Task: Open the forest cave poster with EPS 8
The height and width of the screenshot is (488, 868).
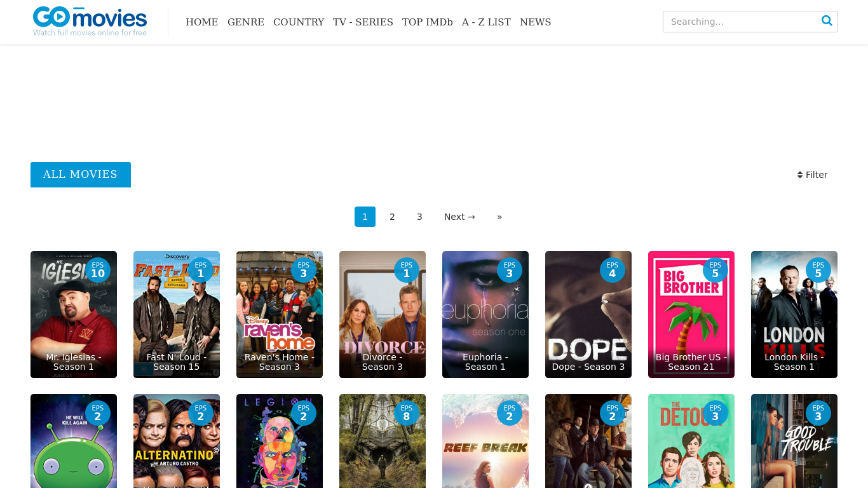Action: pos(383,441)
